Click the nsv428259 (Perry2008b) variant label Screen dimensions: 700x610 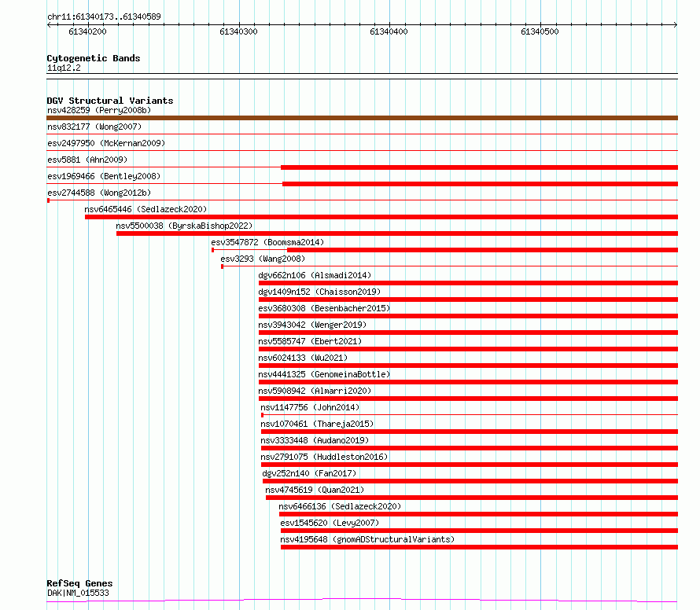point(99,110)
